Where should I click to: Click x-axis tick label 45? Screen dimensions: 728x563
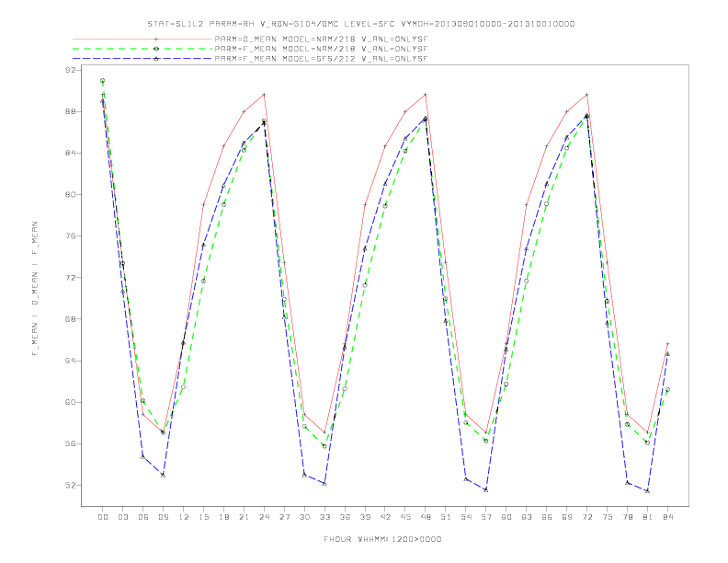(405, 517)
